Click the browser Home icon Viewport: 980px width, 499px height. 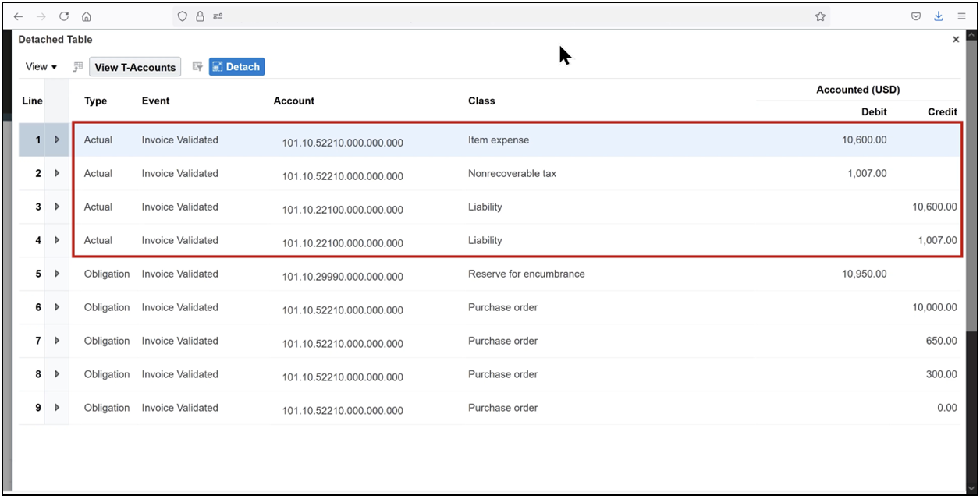point(86,16)
